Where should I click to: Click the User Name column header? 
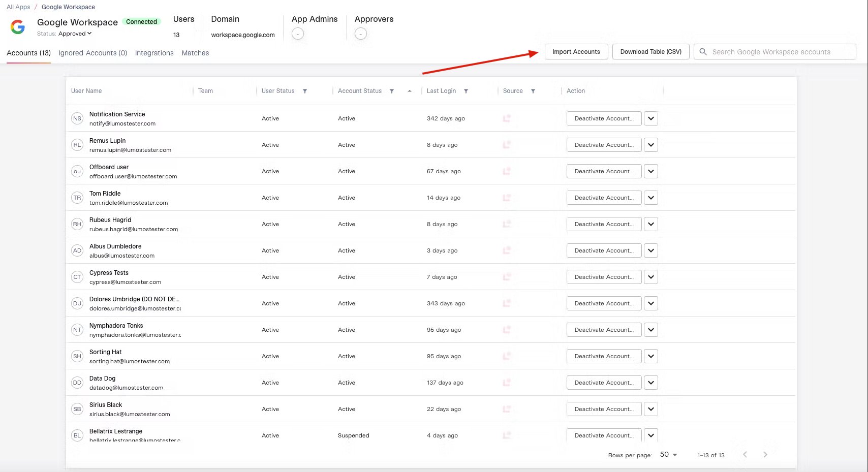coord(86,91)
